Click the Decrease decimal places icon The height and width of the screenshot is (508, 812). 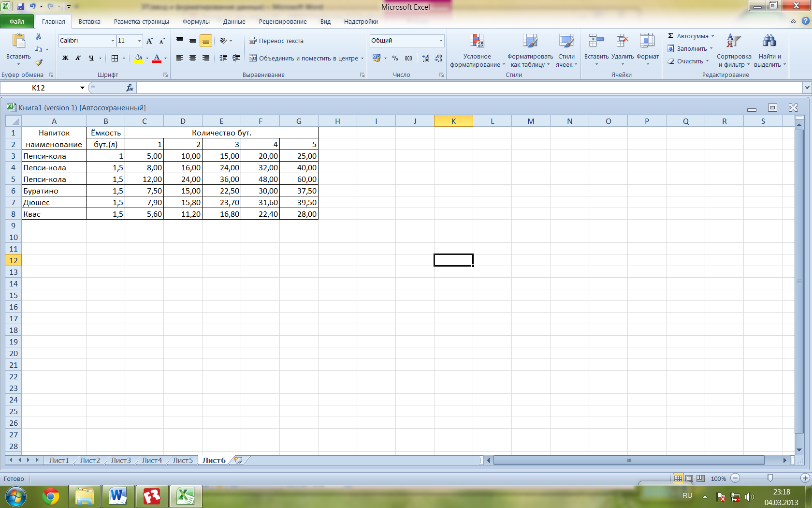pos(438,58)
